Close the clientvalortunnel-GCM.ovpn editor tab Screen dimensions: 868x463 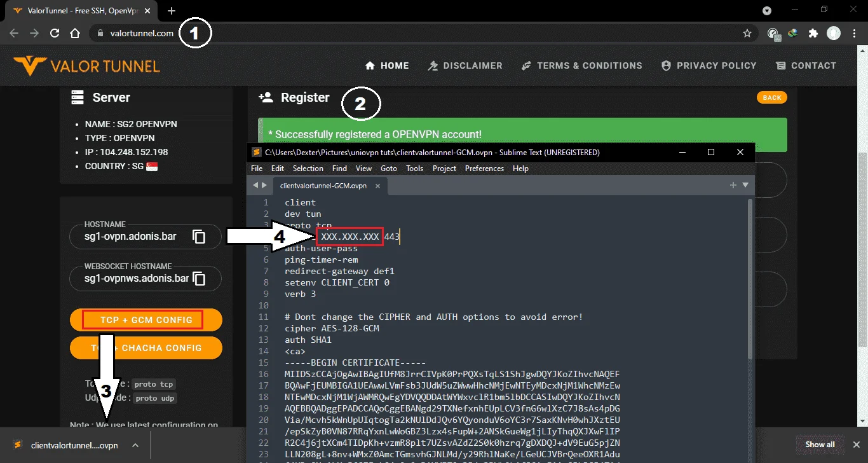[377, 186]
